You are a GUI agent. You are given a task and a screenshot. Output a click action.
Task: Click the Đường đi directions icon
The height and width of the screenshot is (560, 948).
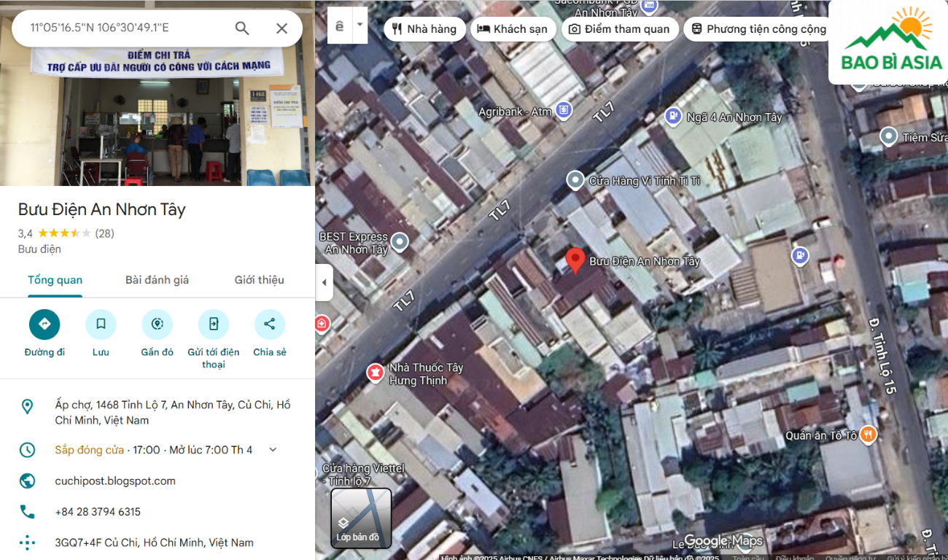[x=44, y=324]
